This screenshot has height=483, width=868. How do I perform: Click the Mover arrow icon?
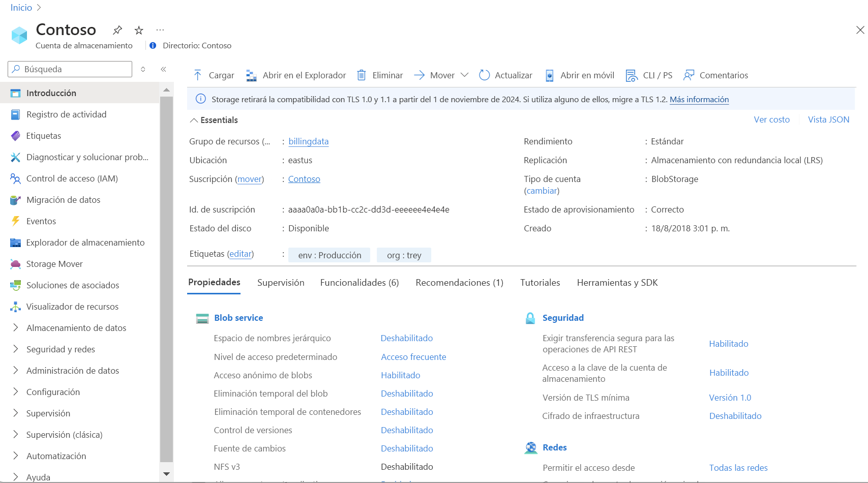419,75
